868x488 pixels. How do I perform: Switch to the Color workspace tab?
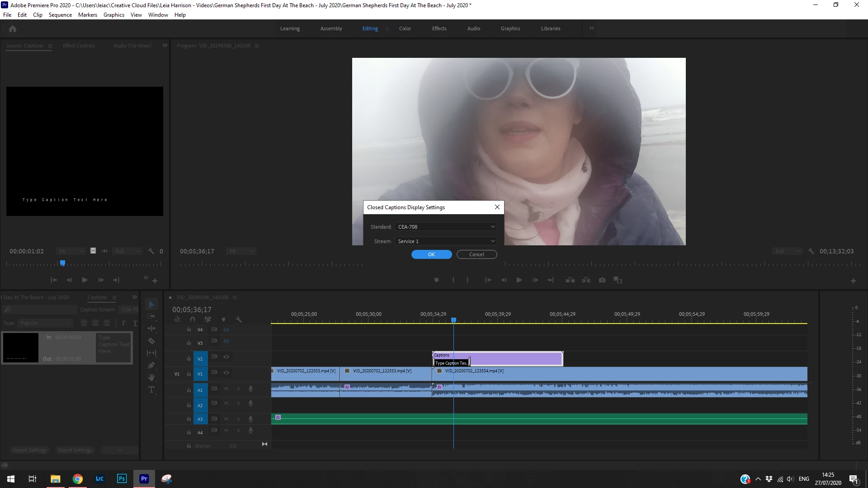click(405, 28)
